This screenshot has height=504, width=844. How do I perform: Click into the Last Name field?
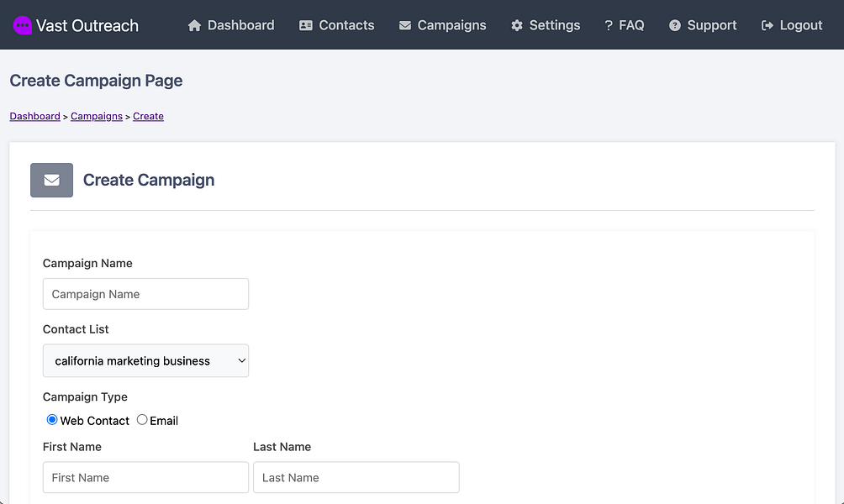click(x=356, y=477)
